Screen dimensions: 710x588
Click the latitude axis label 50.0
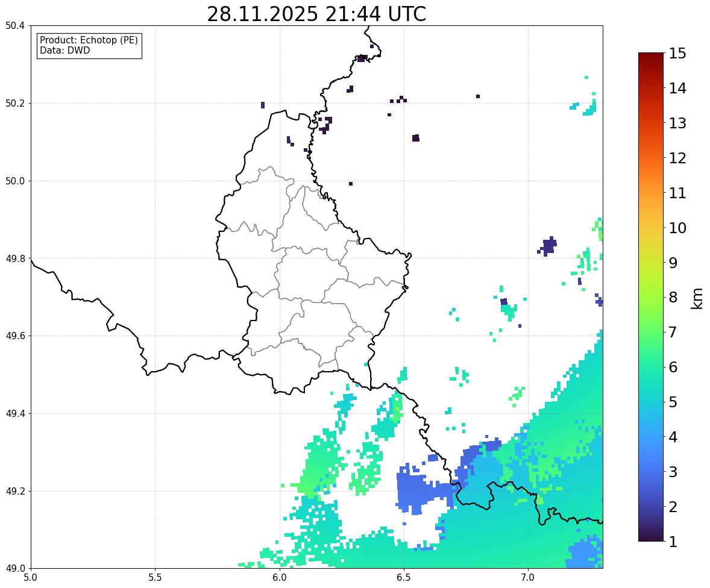[15, 181]
